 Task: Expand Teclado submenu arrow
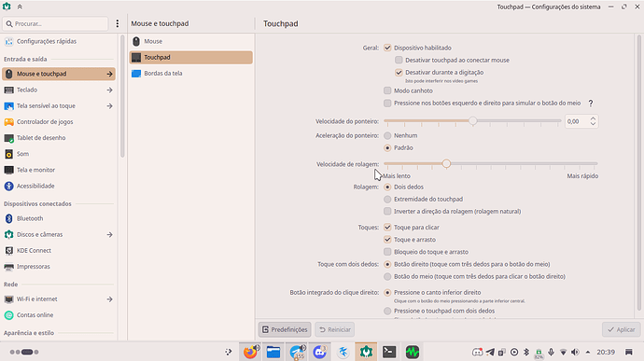109,90
